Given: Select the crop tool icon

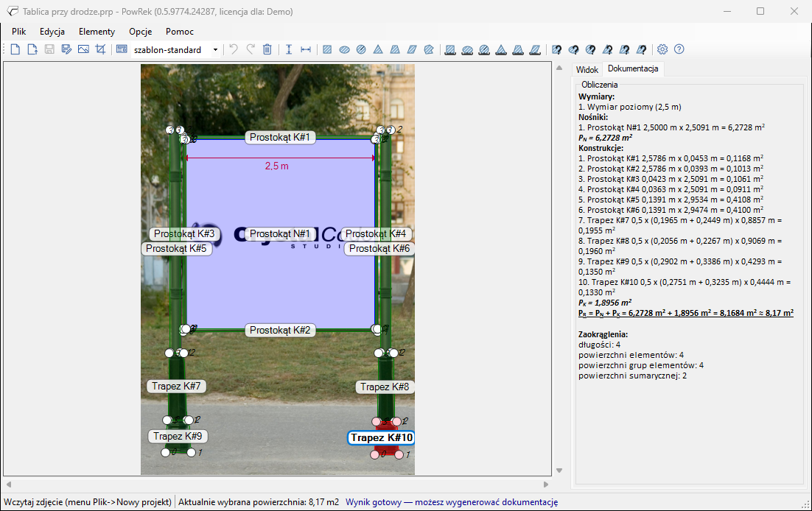Looking at the screenshot, I should 100,50.
